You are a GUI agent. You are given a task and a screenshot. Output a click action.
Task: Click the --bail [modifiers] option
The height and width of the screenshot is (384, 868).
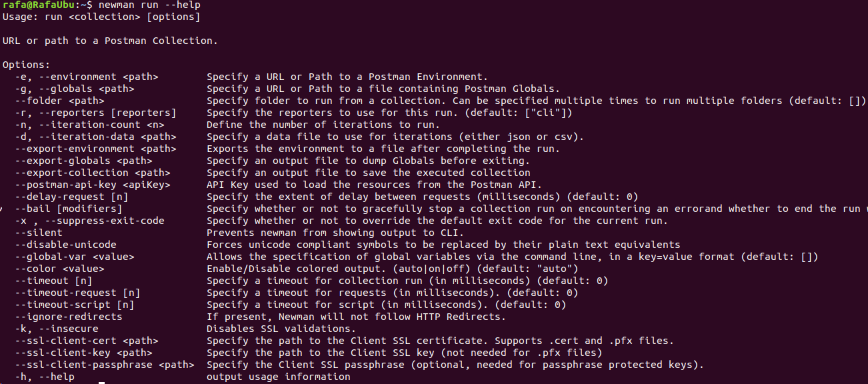[68, 209]
